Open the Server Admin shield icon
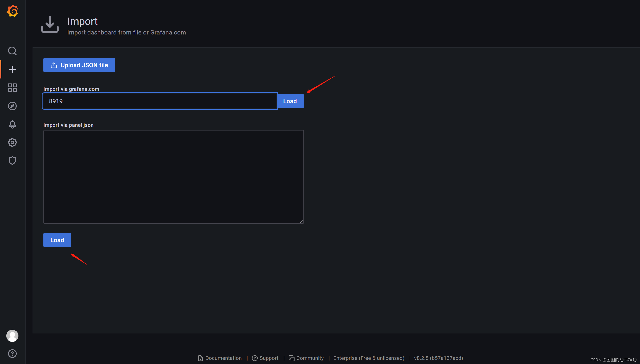 pos(12,160)
